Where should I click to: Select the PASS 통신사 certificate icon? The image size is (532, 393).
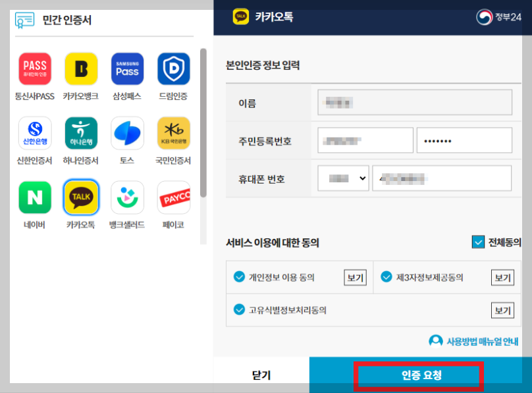(x=35, y=69)
